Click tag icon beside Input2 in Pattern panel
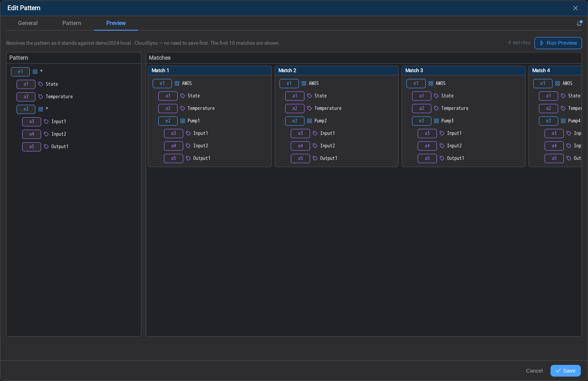The height and width of the screenshot is (381, 588). click(x=46, y=134)
